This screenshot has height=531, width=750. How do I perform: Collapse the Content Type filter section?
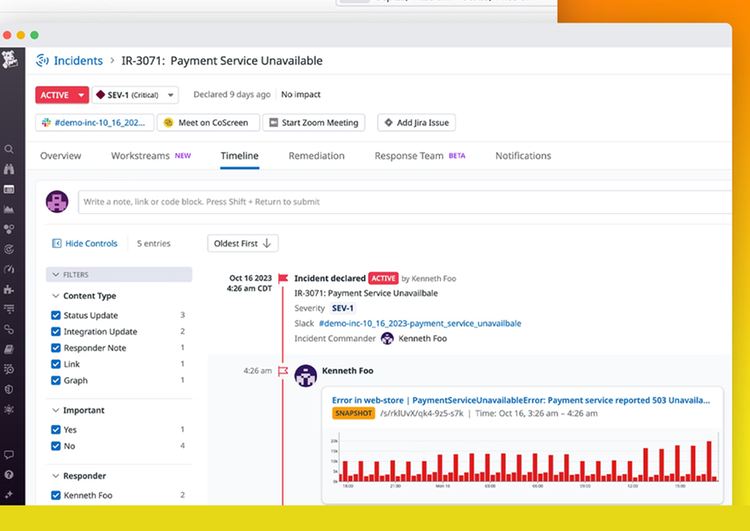(55, 296)
